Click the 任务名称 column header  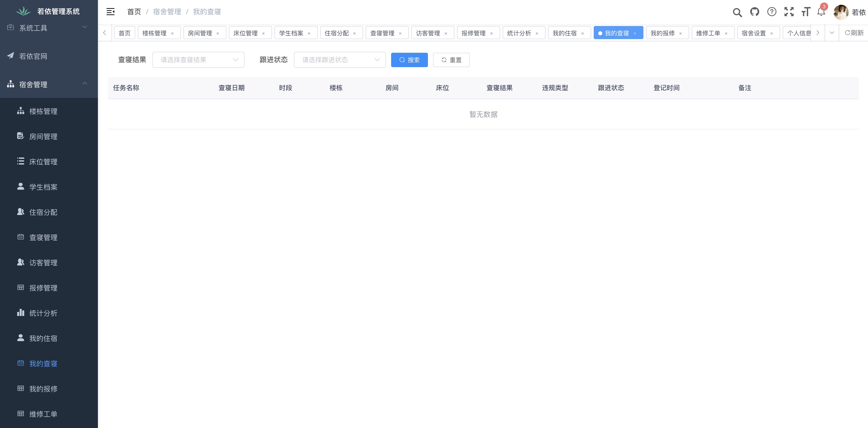126,88
